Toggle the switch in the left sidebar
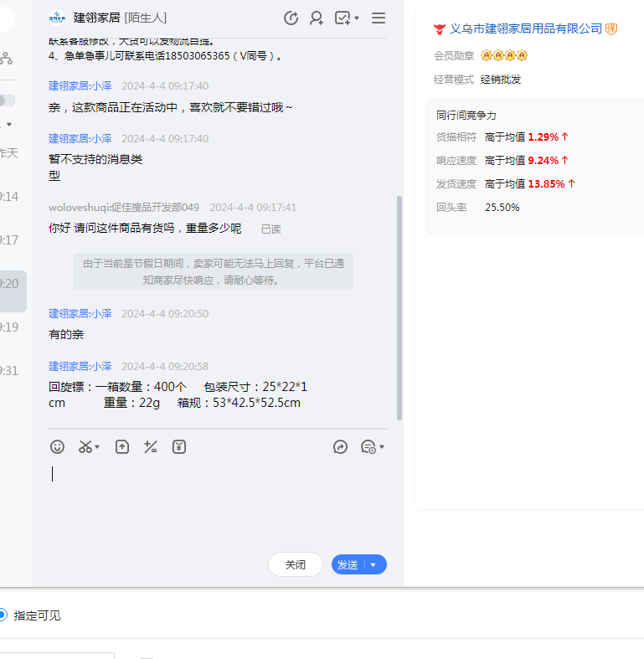The height and width of the screenshot is (659, 644). point(7,100)
